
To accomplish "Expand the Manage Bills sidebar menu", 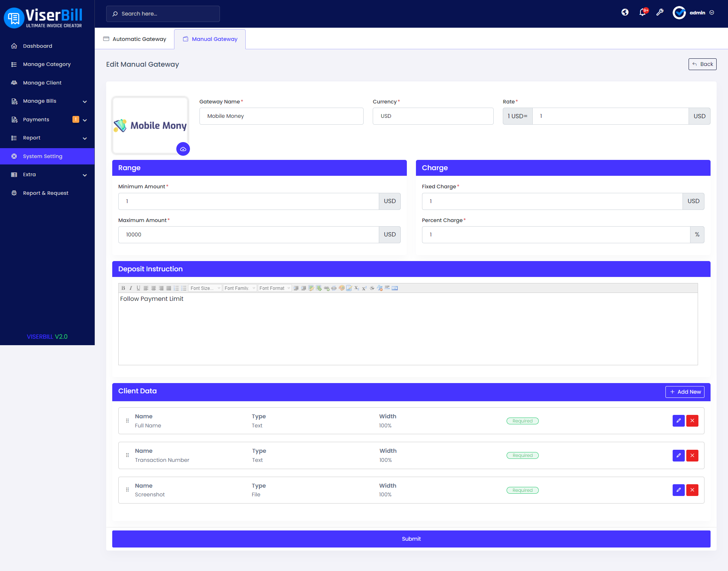I will [x=49, y=101].
